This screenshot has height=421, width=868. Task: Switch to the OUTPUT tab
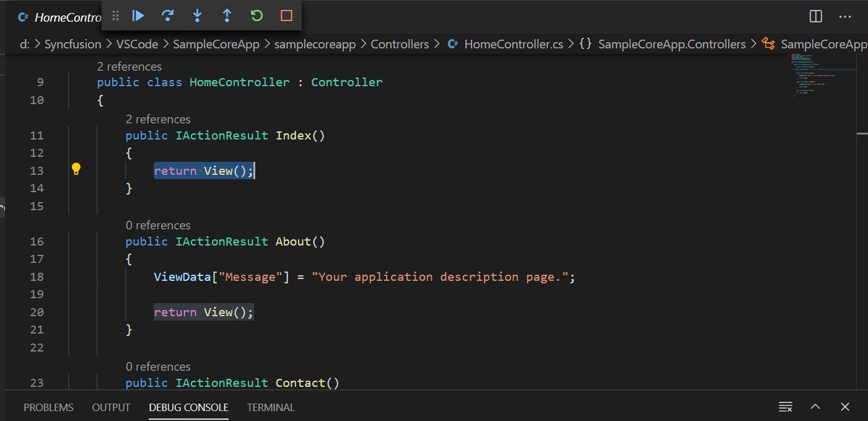(110, 407)
